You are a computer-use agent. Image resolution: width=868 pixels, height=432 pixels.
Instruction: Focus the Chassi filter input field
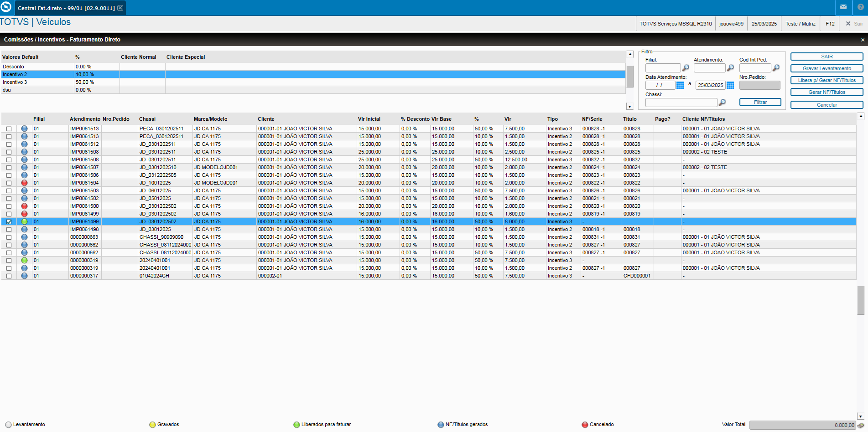click(681, 103)
